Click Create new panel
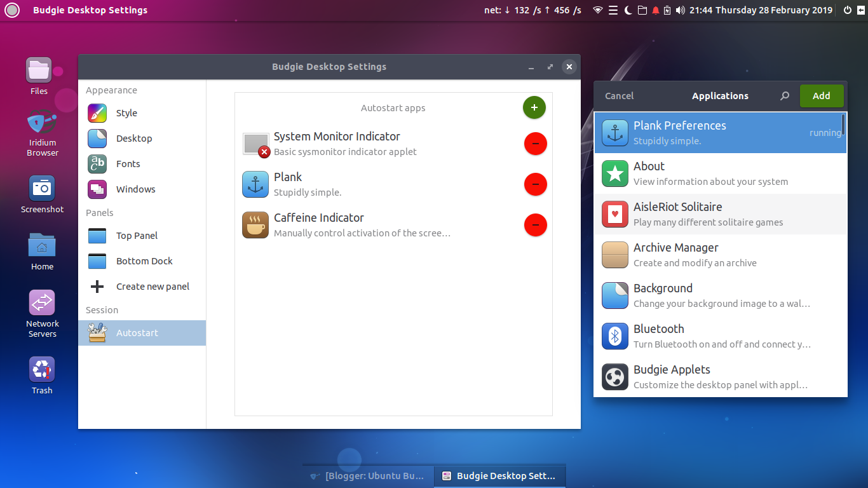This screenshot has height=488, width=868. (142, 287)
